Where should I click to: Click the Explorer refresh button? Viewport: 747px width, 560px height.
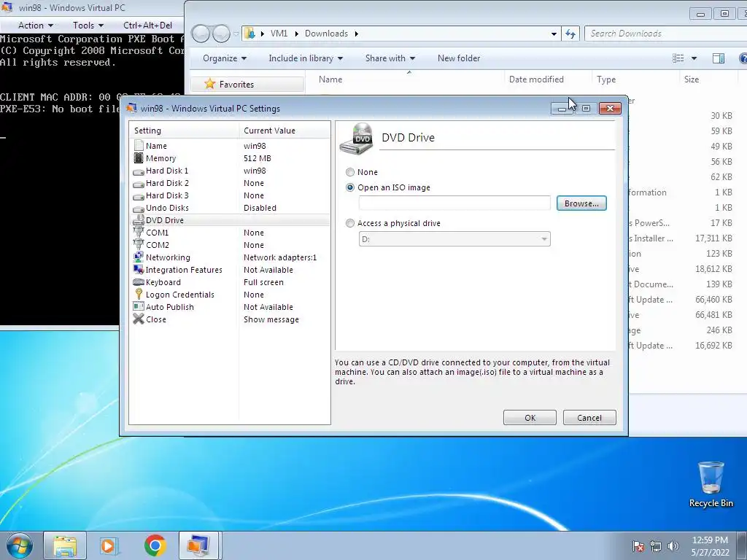[570, 34]
